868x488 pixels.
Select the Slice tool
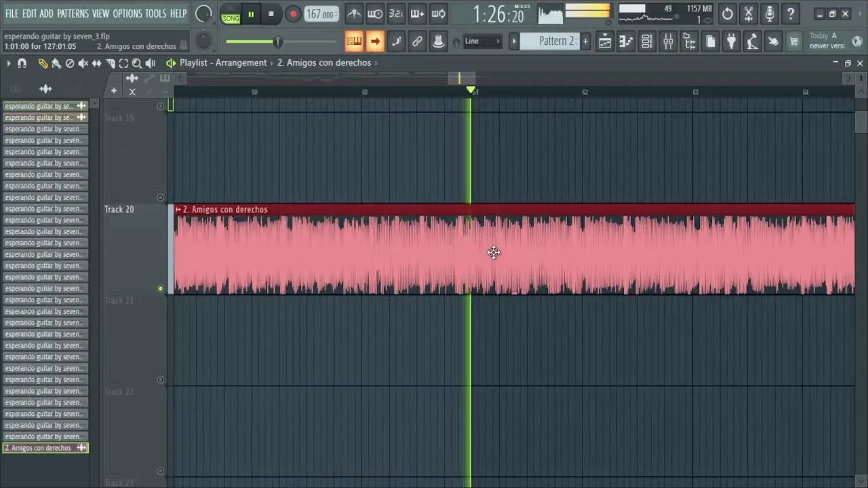pos(111,63)
